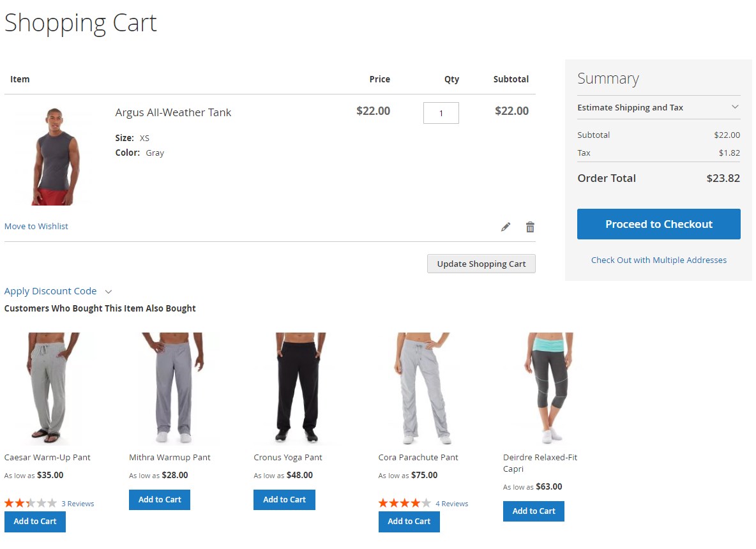The height and width of the screenshot is (549, 756).
Task: Add Mithra Warmup Pant to cart
Action: [160, 500]
